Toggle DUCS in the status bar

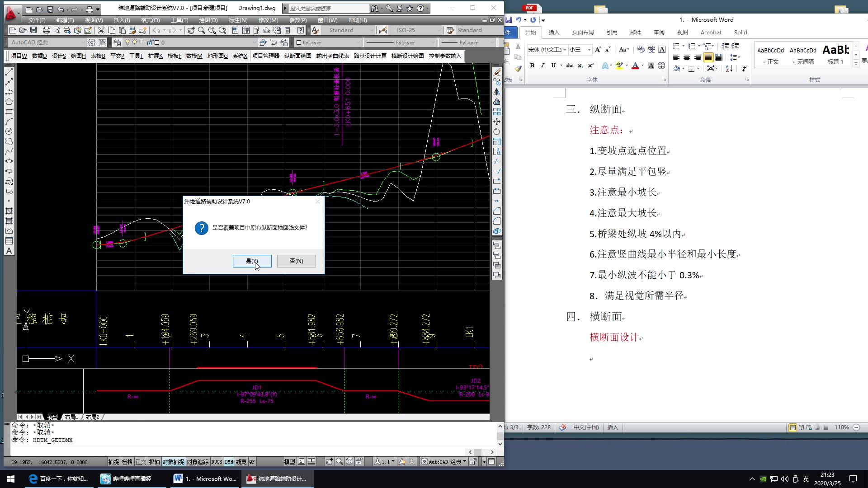217,462
